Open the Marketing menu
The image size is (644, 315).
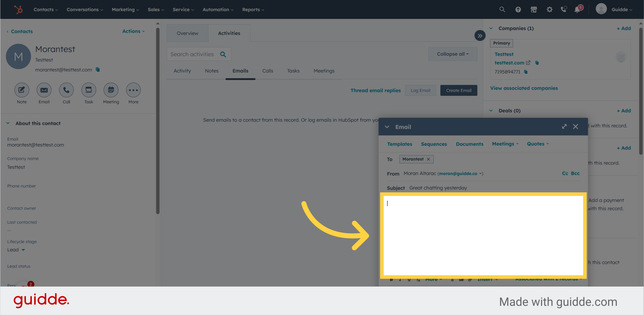click(x=125, y=10)
